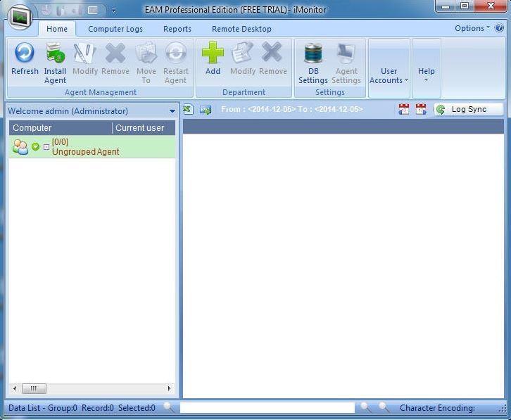Click the Computer column header

(x=61, y=128)
